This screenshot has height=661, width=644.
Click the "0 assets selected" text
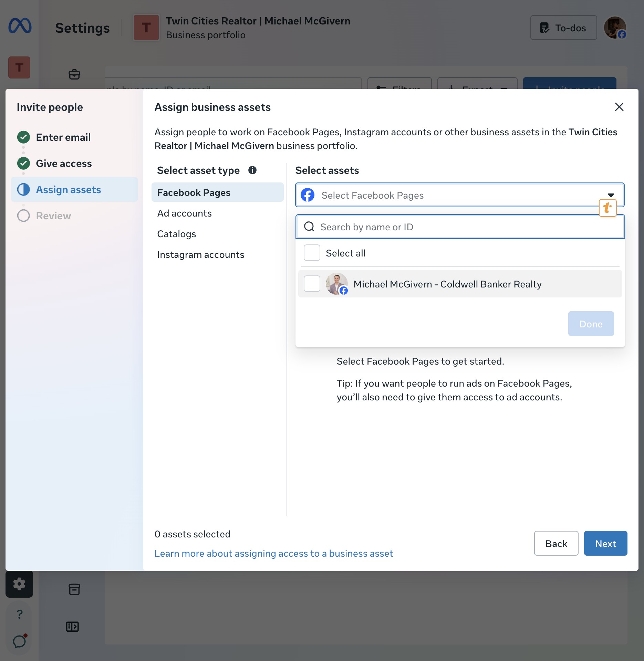pos(193,534)
